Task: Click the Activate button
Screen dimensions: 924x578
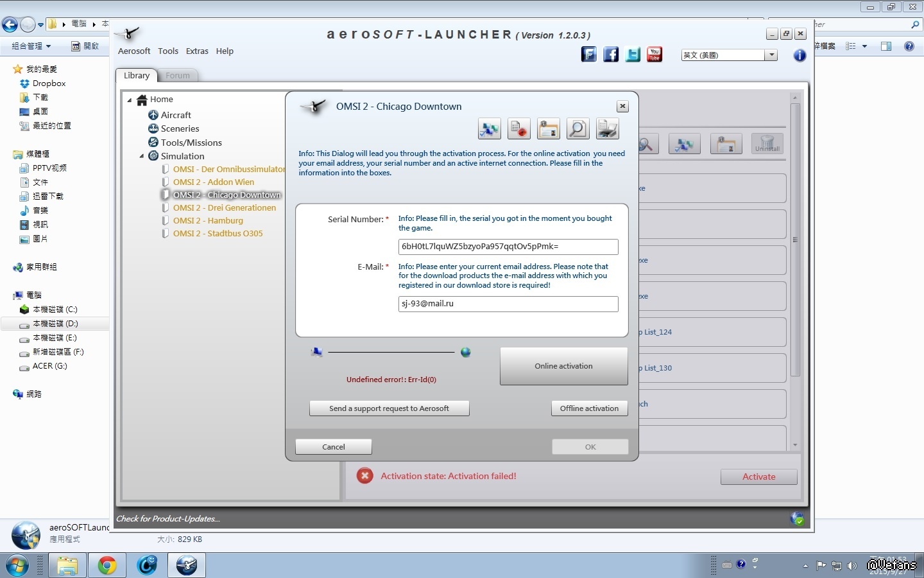Action: click(759, 477)
